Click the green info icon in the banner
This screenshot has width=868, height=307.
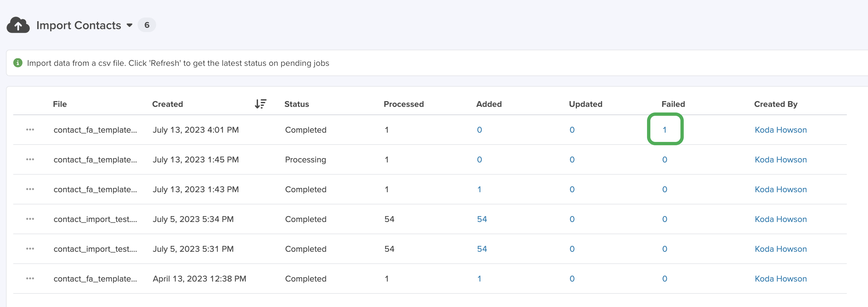point(18,63)
